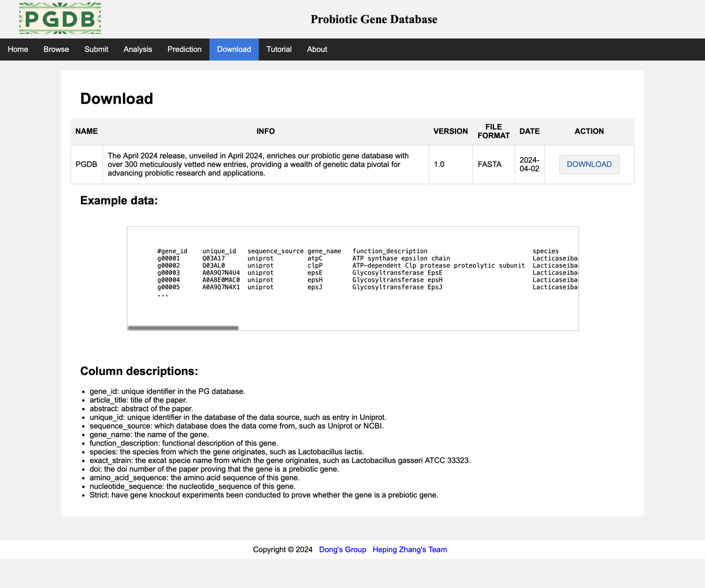Click the PGDB name table cell
This screenshot has width=705, height=588.
click(86, 165)
